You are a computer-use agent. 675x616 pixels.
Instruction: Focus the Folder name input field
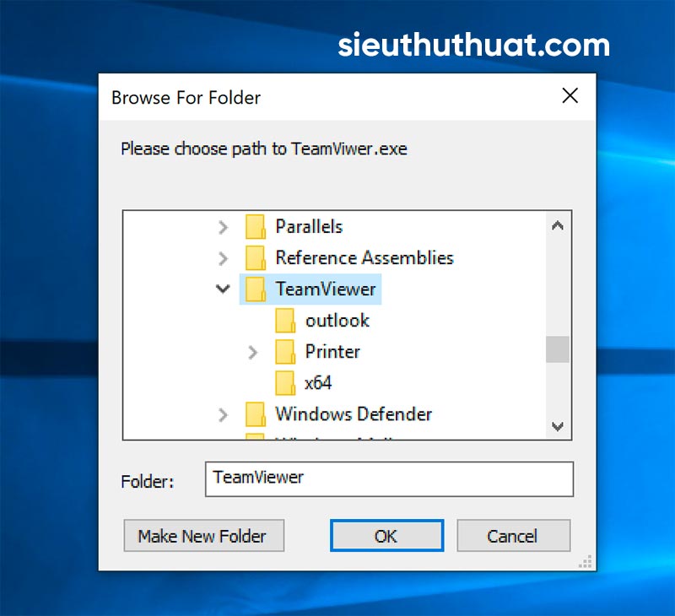(389, 479)
